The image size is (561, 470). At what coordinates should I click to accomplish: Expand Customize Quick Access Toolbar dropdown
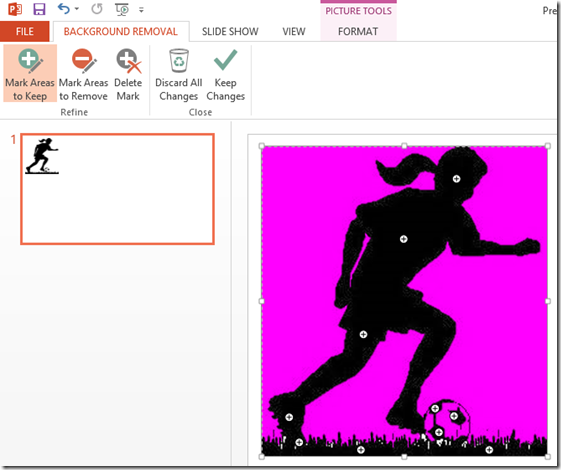[x=141, y=10]
